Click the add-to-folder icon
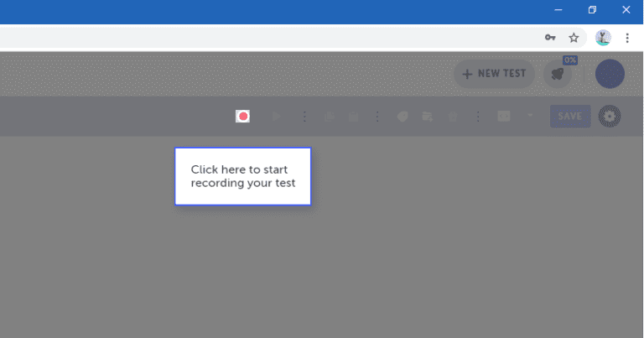644x338 pixels. tap(427, 117)
